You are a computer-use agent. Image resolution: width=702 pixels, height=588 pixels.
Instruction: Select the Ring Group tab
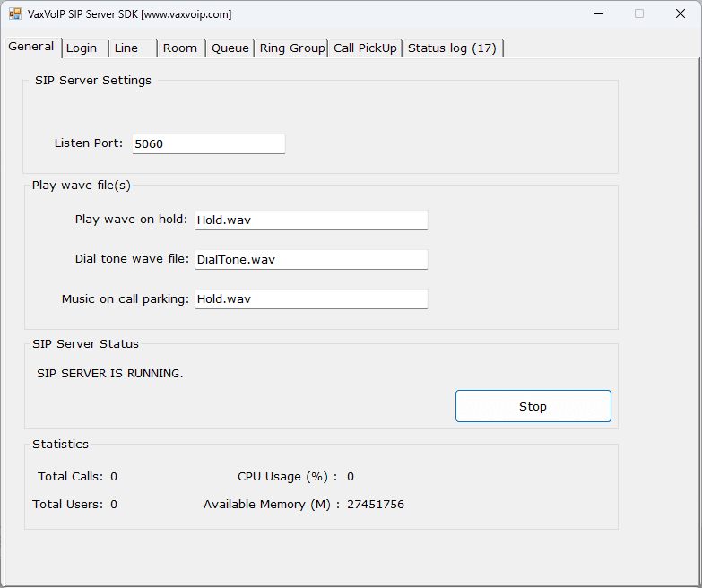[x=292, y=48]
